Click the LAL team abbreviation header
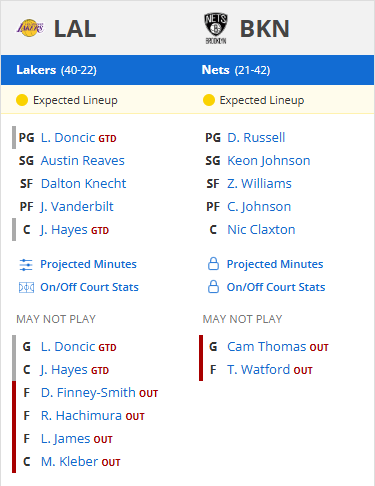 75,29
